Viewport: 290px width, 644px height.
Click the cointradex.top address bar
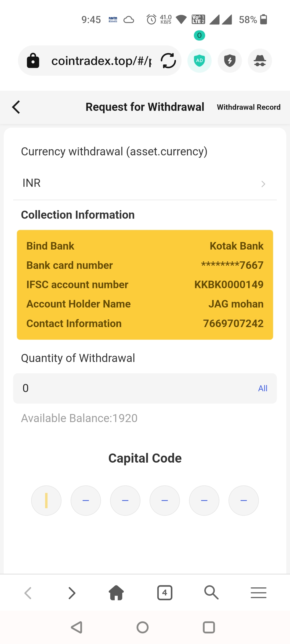101,61
